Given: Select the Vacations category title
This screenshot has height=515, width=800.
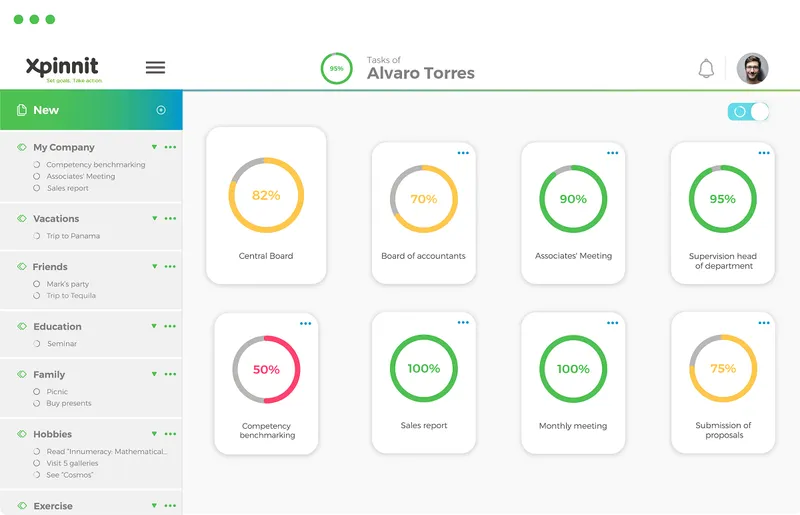Looking at the screenshot, I should [x=56, y=218].
